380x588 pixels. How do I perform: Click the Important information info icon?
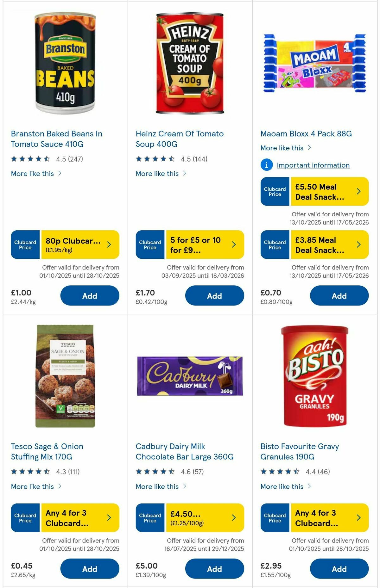coord(266,165)
